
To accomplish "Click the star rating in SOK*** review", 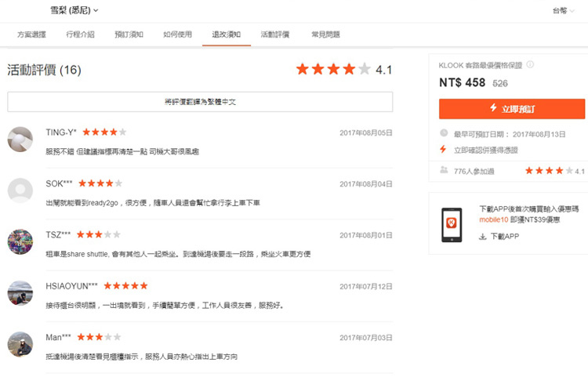I will (x=100, y=183).
